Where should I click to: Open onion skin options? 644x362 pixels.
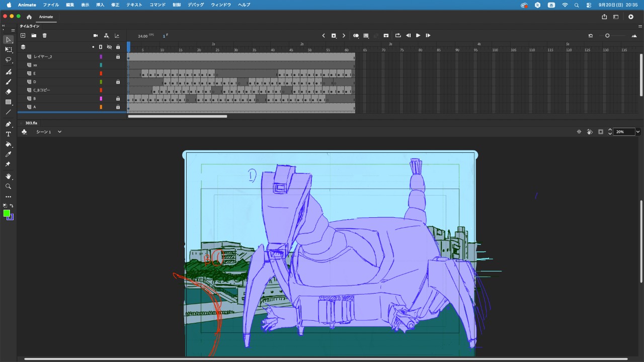356,36
